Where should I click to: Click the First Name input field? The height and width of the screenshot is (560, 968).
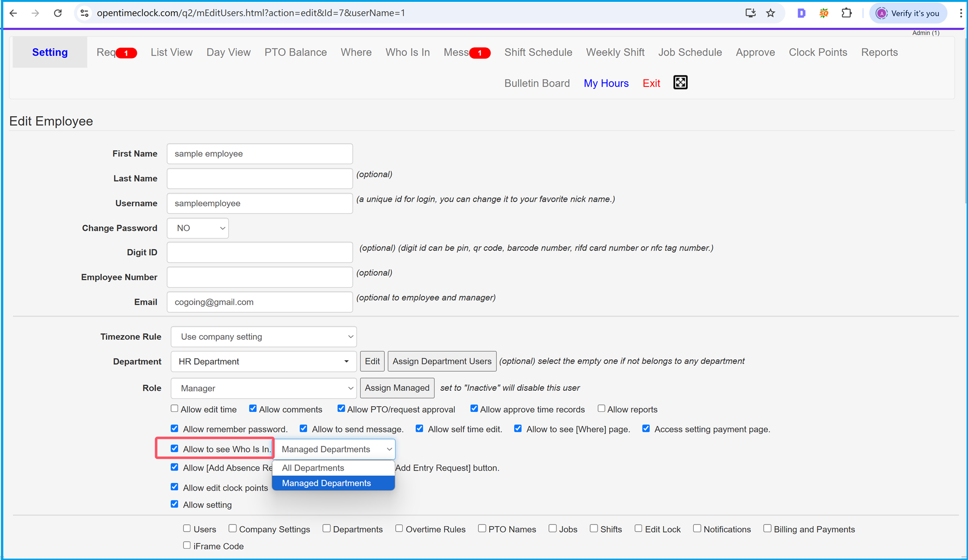(260, 153)
